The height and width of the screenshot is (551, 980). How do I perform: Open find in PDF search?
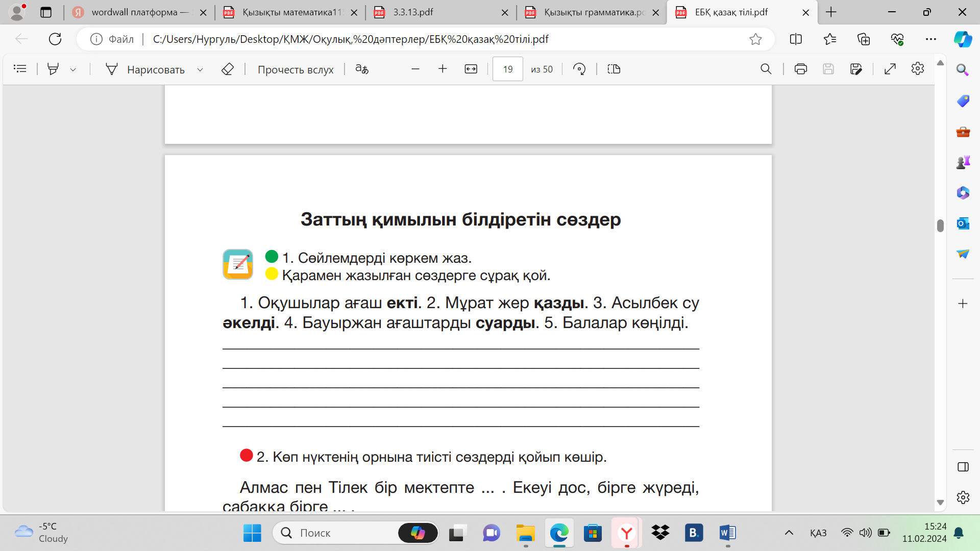pos(766,69)
